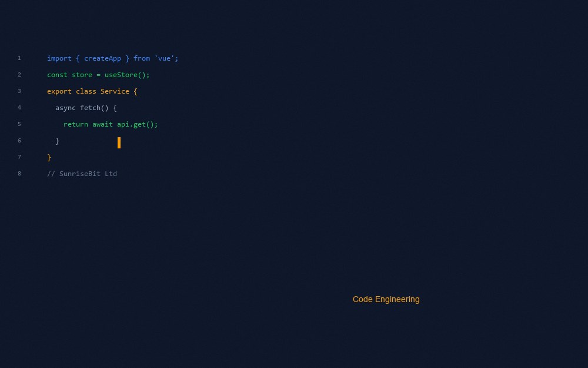This screenshot has height=368, width=588.
Task: Click line number 2 in the gutter
Action: tap(19, 75)
